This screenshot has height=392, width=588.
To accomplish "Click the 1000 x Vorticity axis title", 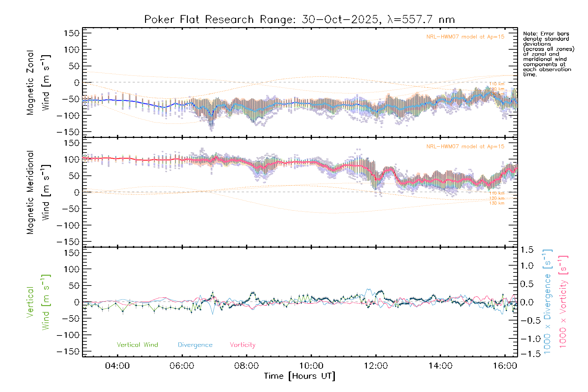I will pos(563,302).
